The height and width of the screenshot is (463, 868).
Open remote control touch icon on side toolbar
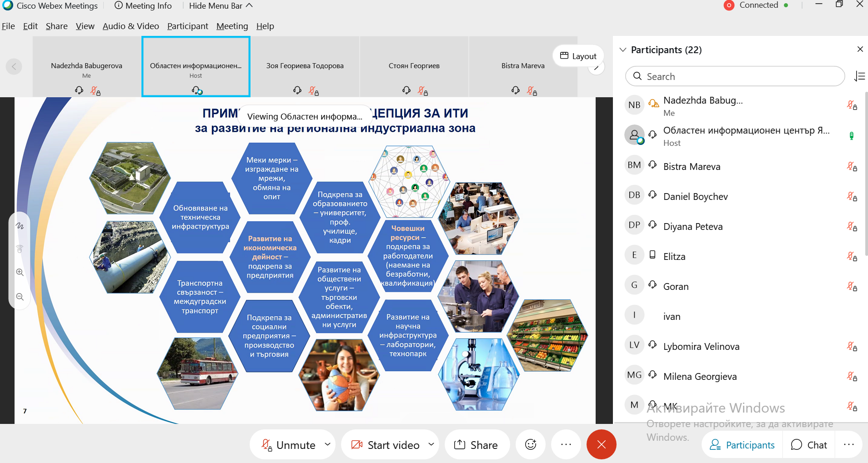20,249
